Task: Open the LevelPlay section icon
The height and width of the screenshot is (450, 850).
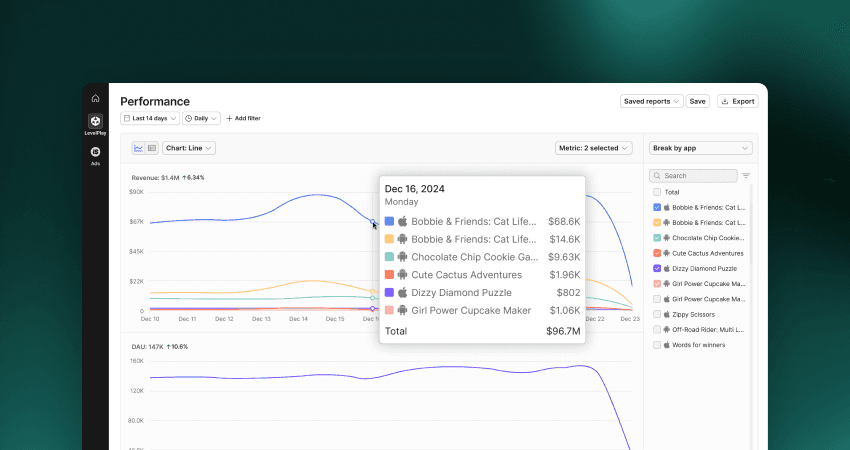Action: pos(95,122)
